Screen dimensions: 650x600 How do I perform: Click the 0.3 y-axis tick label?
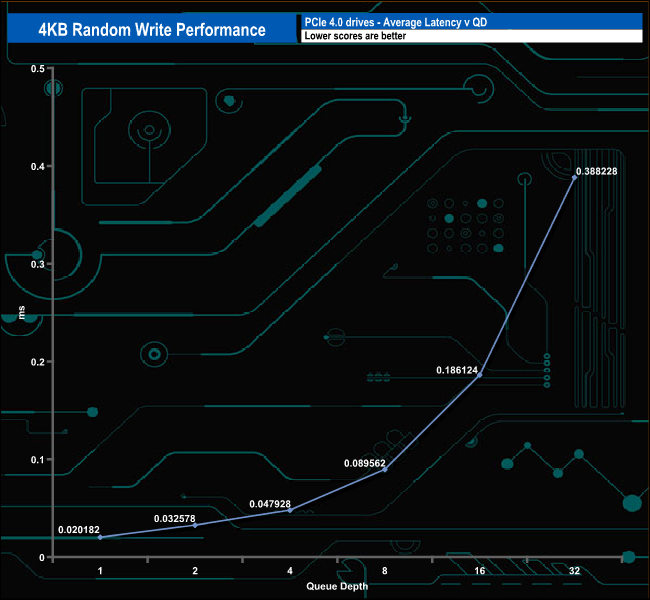coord(38,264)
